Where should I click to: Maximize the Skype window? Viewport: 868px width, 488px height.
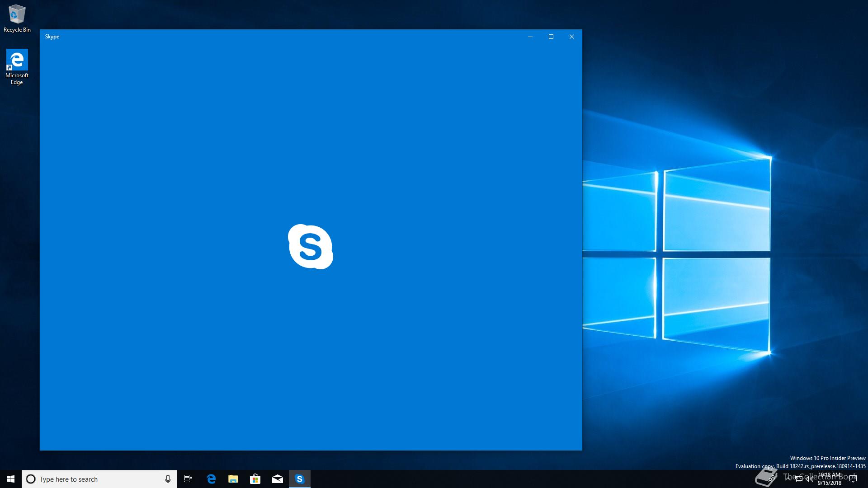[x=551, y=37]
